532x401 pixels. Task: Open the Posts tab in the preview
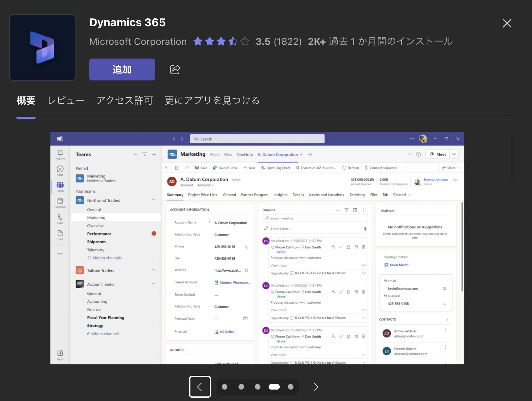215,155
